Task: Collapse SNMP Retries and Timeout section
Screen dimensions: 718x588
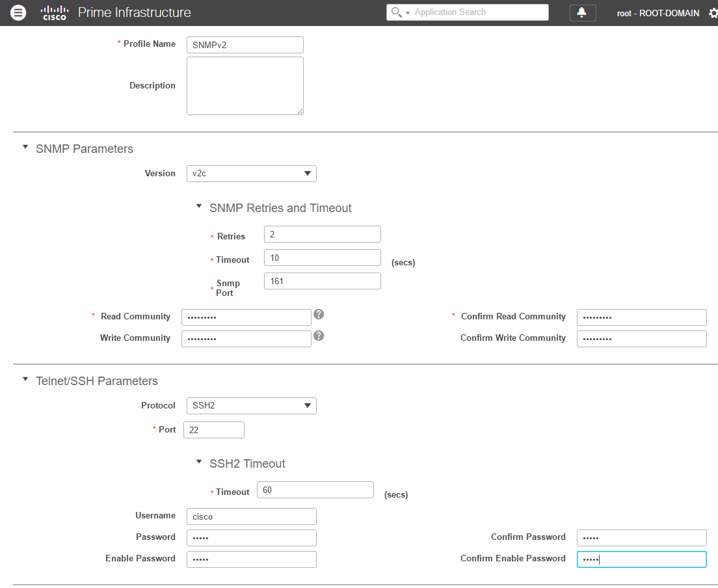Action: point(199,206)
